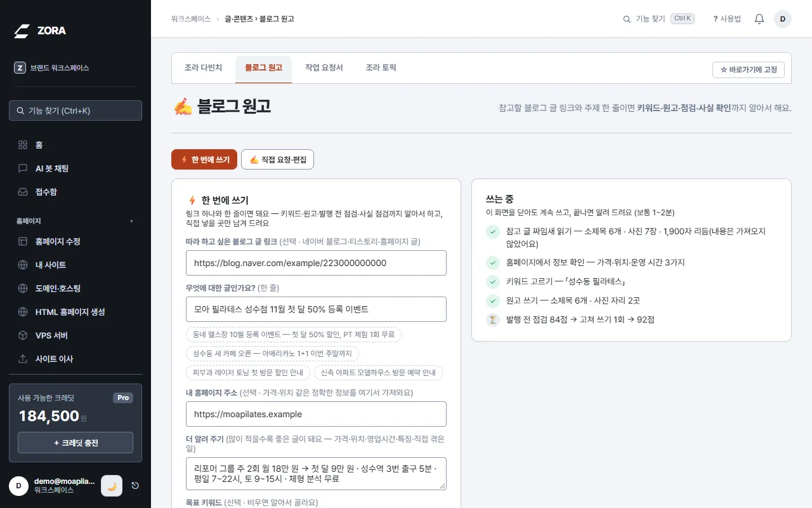This screenshot has height=508, width=812.
Task: Click the D avatar next to demo account
Action: click(18, 486)
